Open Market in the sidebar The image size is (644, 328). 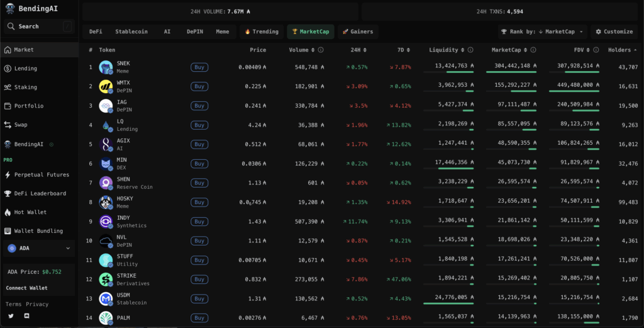pyautogui.click(x=40, y=50)
